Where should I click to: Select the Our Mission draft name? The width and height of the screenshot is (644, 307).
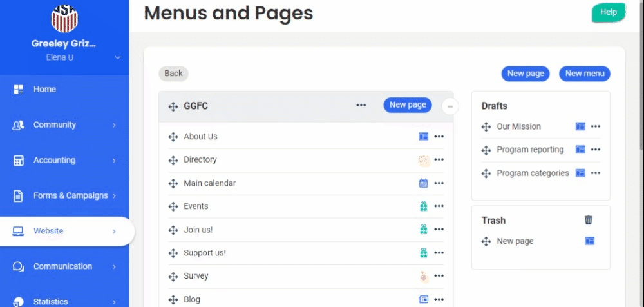coord(518,126)
